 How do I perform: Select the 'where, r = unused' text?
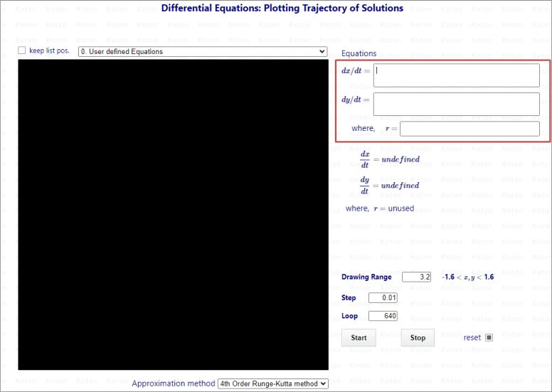tap(380, 208)
